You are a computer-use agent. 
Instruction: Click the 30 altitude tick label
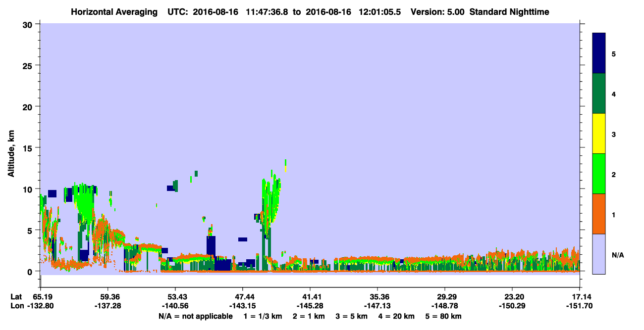coord(29,24)
